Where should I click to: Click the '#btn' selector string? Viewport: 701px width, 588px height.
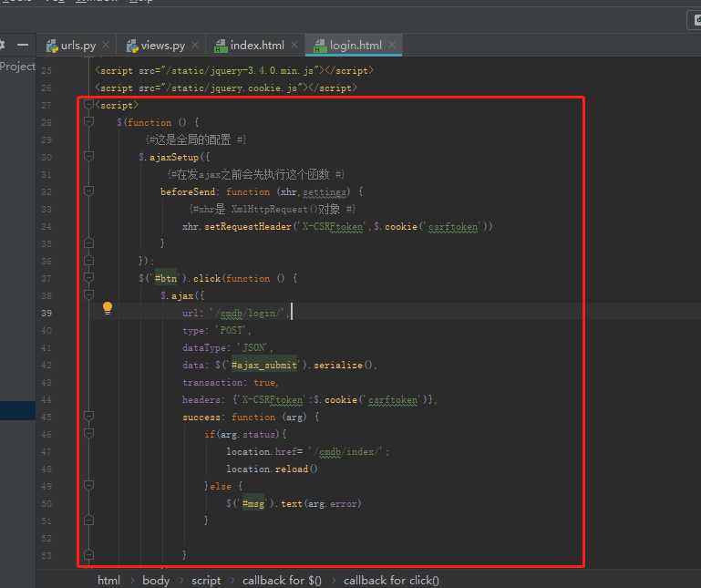(x=166, y=279)
